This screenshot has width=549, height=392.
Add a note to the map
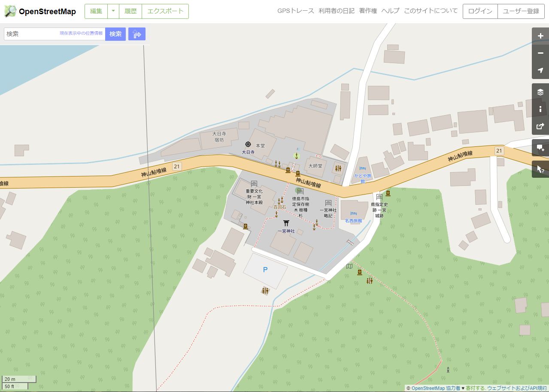click(x=540, y=148)
